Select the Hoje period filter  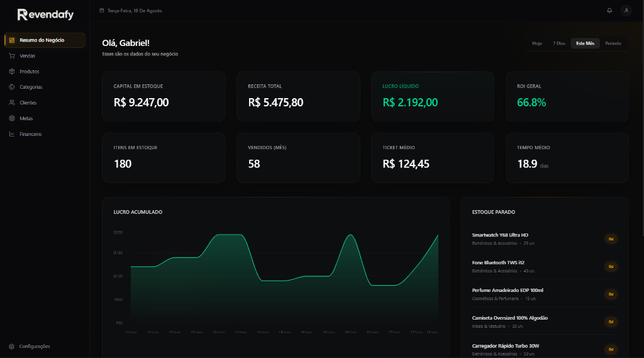click(x=537, y=43)
